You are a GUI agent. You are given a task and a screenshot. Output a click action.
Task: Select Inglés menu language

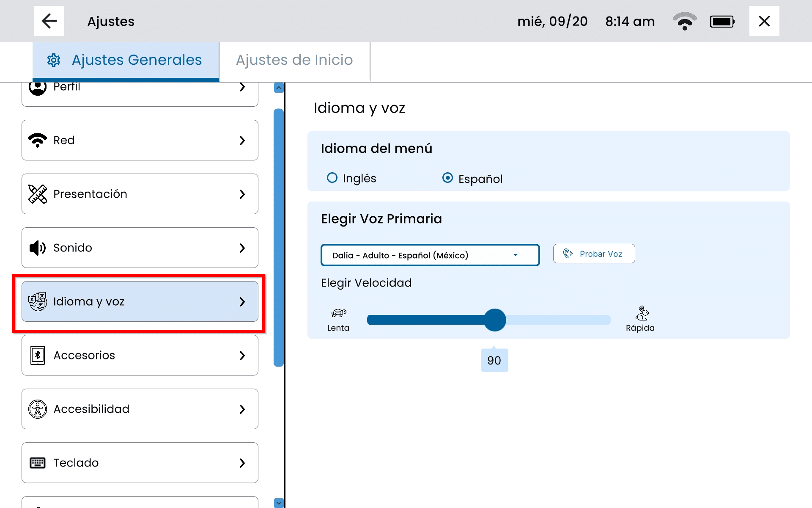332,178
